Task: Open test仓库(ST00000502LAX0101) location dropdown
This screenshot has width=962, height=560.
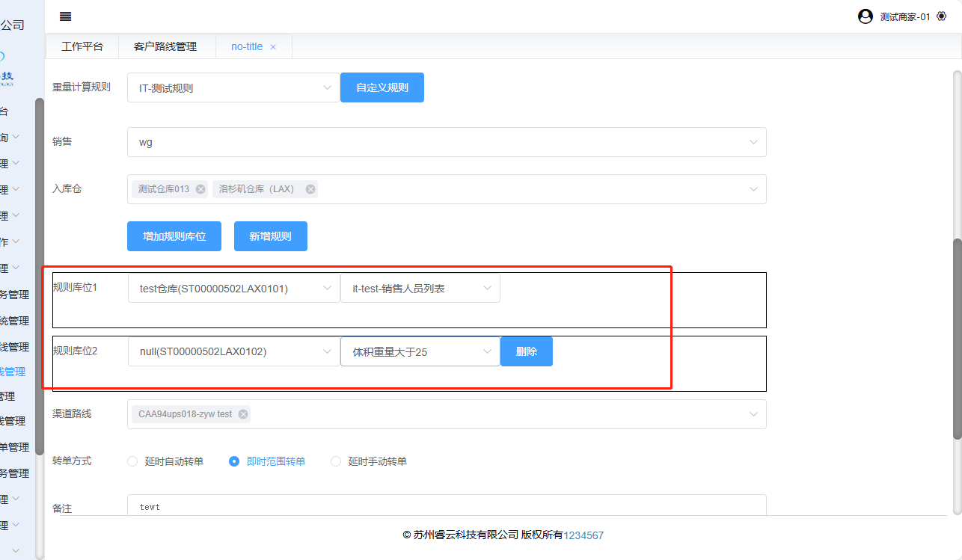Action: pos(233,288)
